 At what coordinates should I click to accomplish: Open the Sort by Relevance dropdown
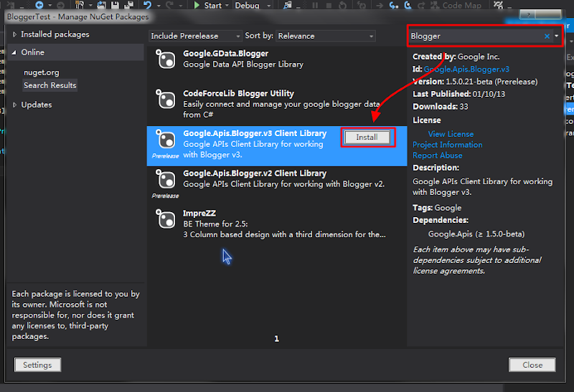coord(326,36)
